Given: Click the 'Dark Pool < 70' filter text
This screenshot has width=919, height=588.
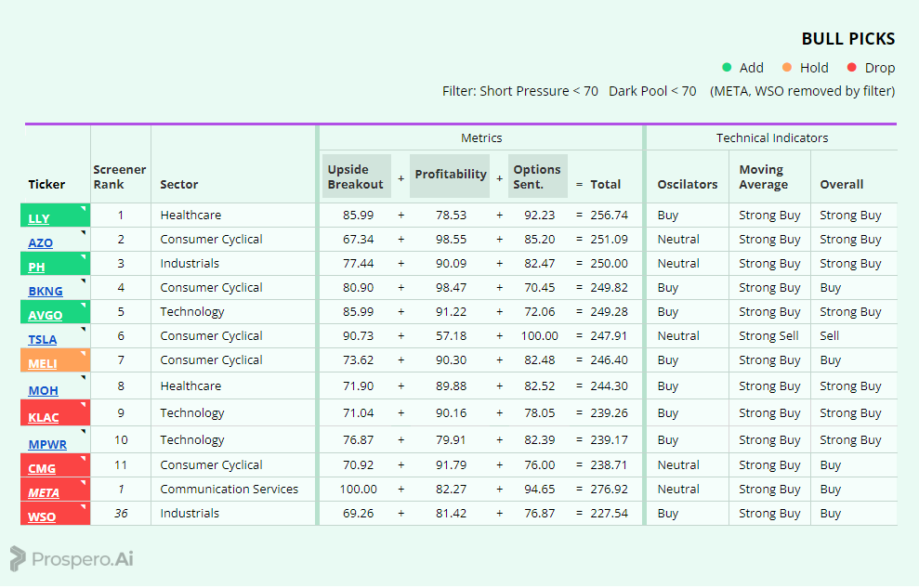Looking at the screenshot, I should (652, 91).
